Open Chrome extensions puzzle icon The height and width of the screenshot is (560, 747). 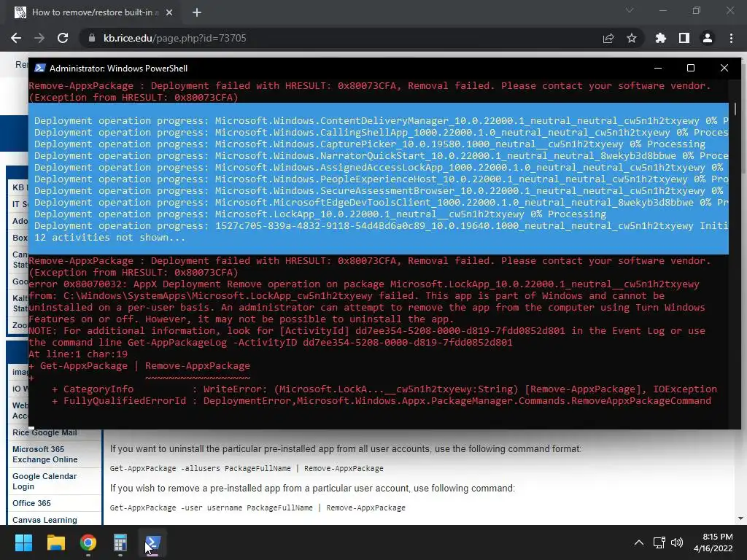tap(661, 38)
